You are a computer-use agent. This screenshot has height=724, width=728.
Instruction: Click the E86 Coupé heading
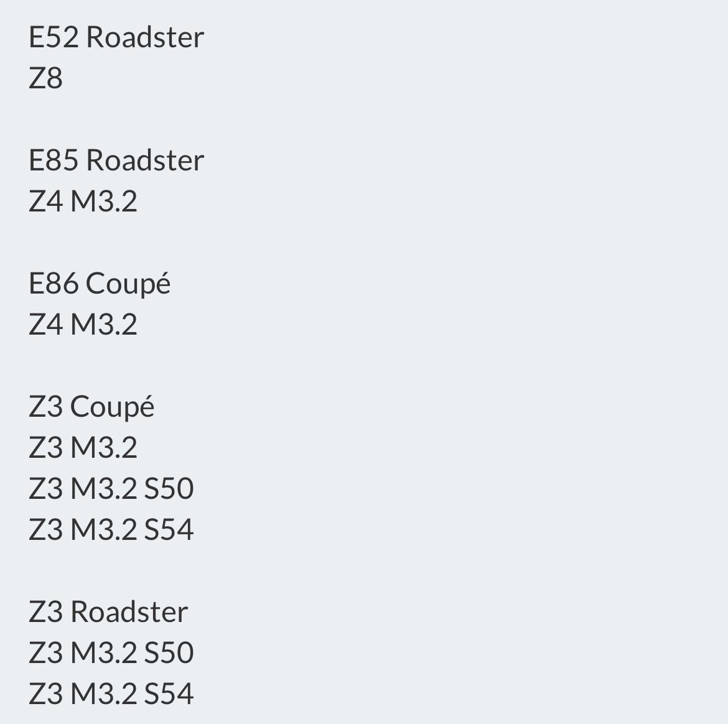tap(100, 284)
